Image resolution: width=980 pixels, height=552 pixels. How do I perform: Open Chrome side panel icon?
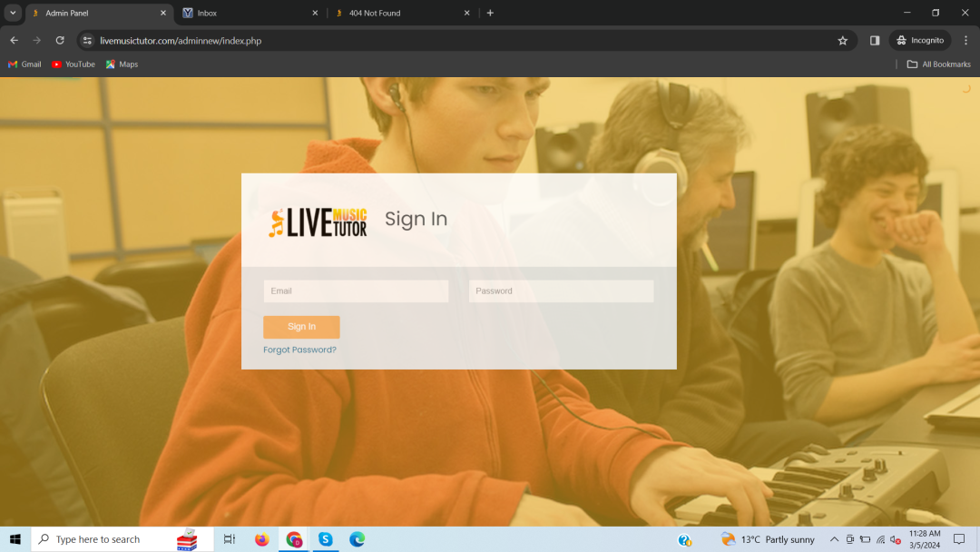pyautogui.click(x=875, y=40)
